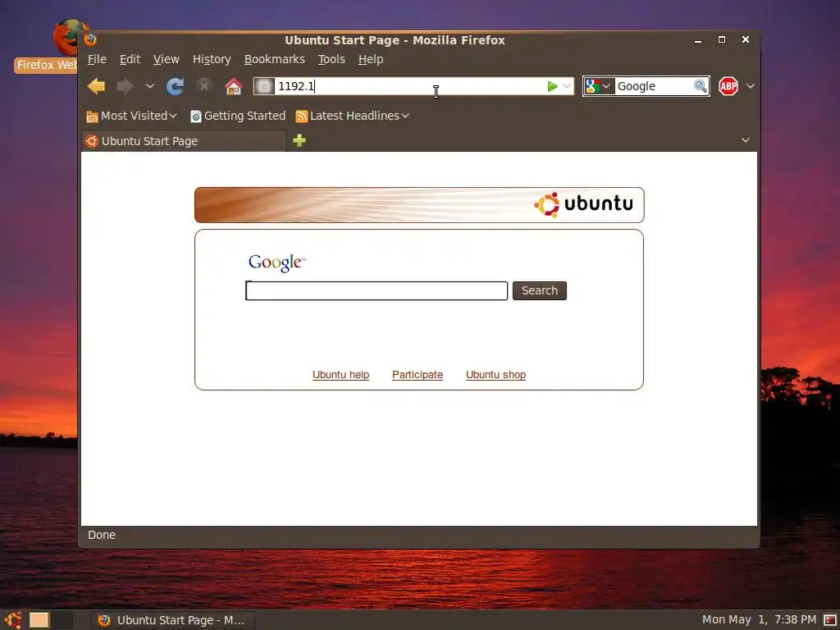Open the list all tabs dropdown arrow
The width and height of the screenshot is (840, 630).
point(745,140)
